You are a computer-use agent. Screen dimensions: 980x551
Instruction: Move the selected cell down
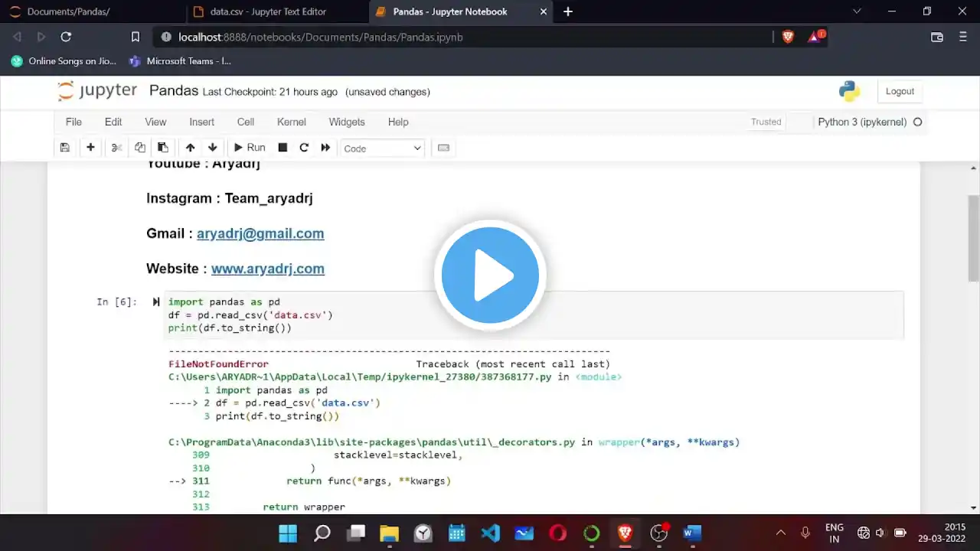coord(213,148)
